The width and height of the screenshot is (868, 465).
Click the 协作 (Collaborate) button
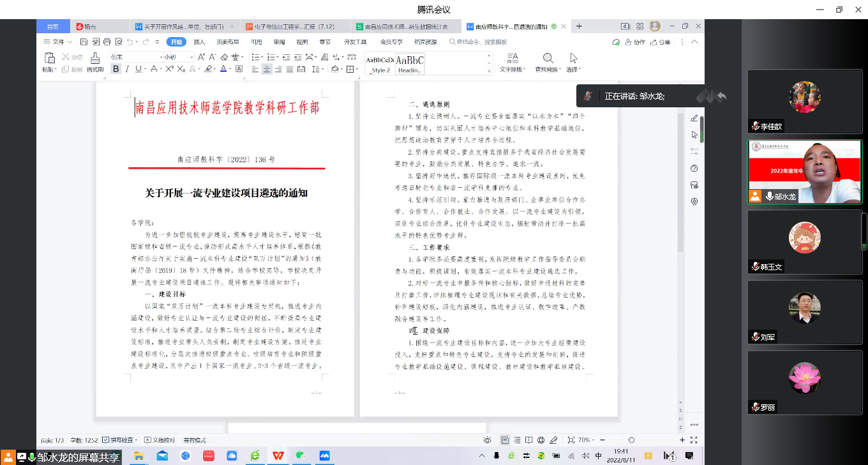click(635, 42)
